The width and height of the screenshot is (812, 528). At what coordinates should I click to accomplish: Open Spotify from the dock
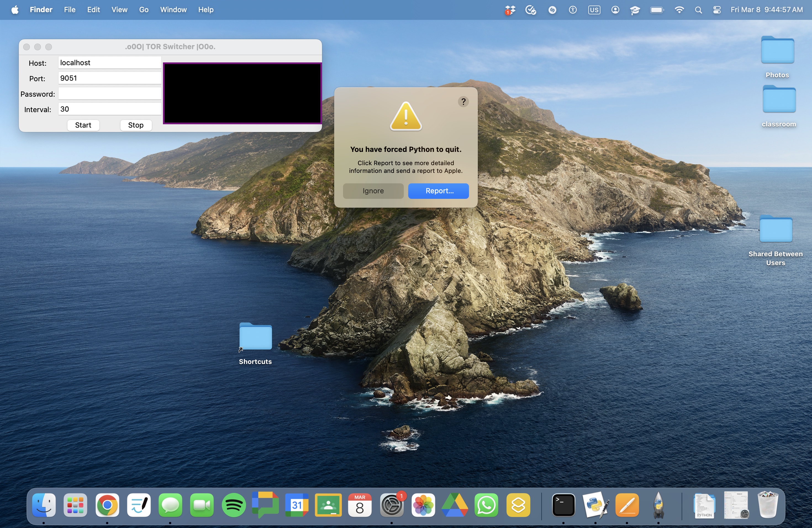(x=233, y=505)
